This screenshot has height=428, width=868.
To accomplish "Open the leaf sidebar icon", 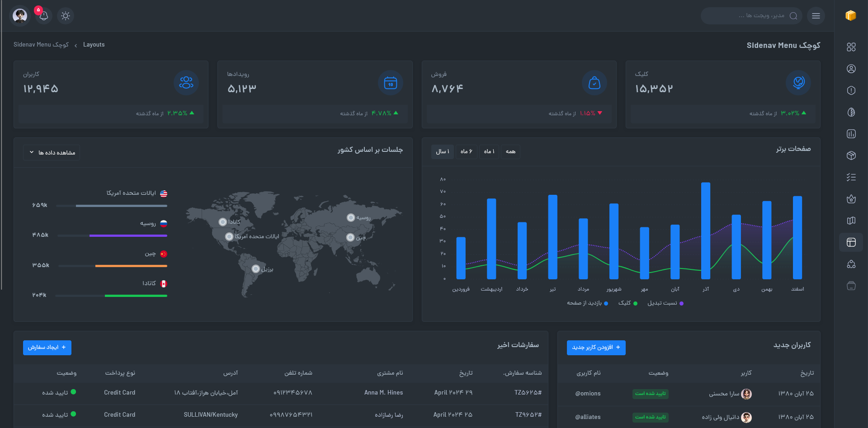I will click(x=851, y=112).
